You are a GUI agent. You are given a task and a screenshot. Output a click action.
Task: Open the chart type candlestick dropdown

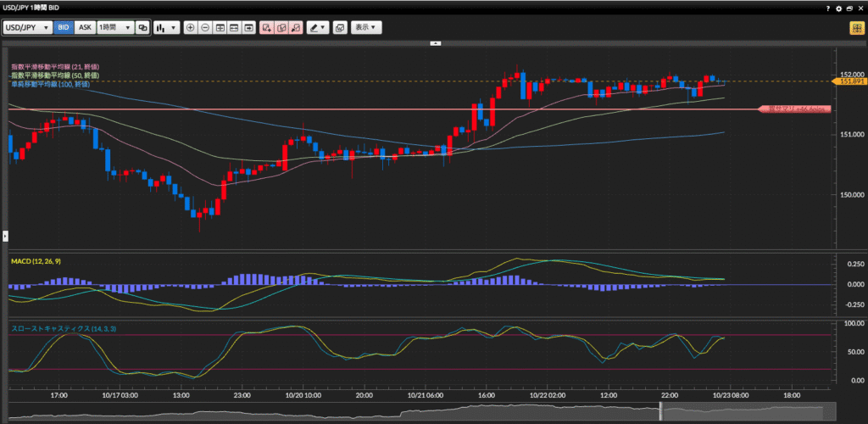pos(166,27)
